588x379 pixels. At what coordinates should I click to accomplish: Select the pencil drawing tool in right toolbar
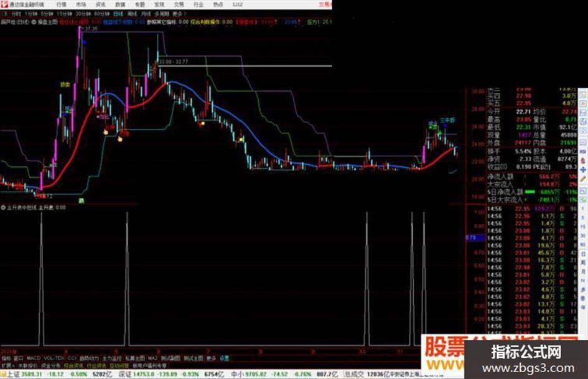click(x=583, y=180)
